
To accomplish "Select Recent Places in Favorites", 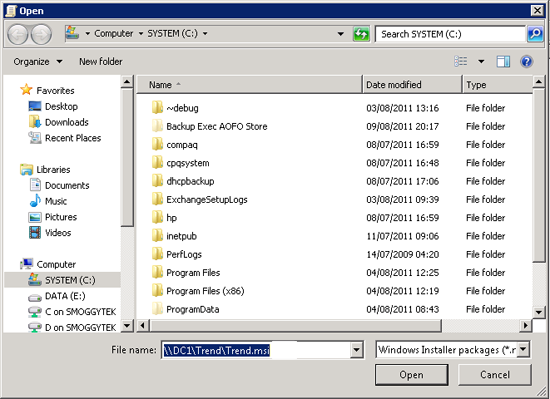I will [73, 138].
